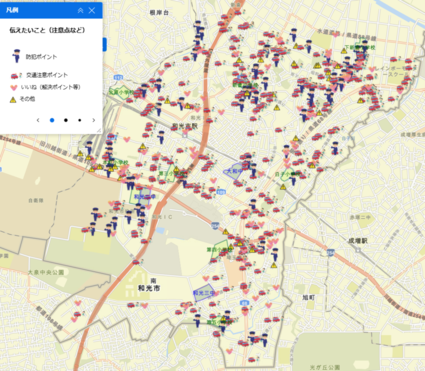425x371 pixels.
Task: Click route 101 shield southwest of 大和中
Action: pos(221,192)
